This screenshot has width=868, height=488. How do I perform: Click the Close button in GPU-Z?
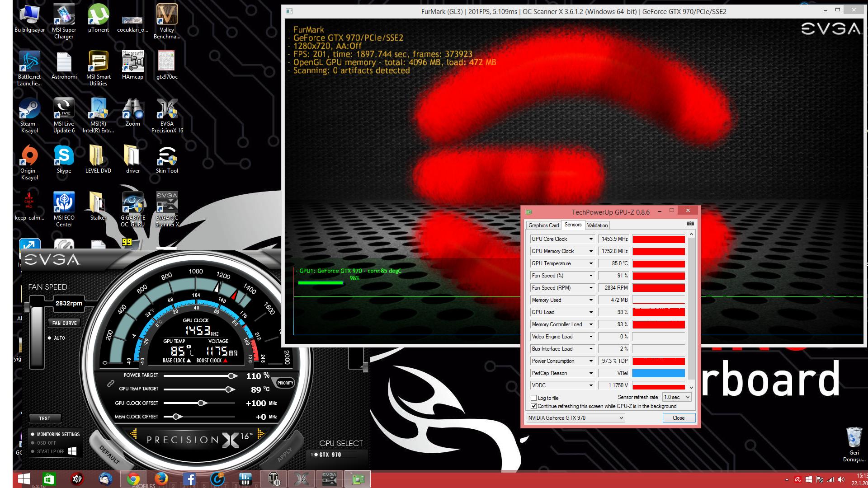point(679,418)
